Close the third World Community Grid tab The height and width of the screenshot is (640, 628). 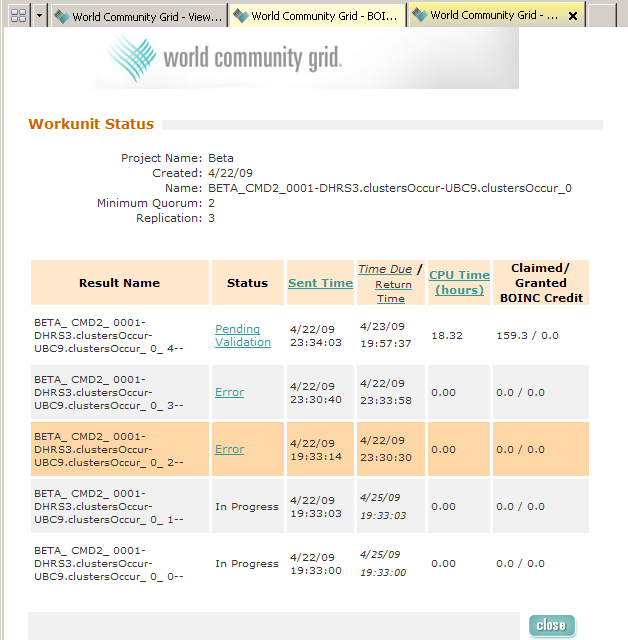pyautogui.click(x=572, y=16)
